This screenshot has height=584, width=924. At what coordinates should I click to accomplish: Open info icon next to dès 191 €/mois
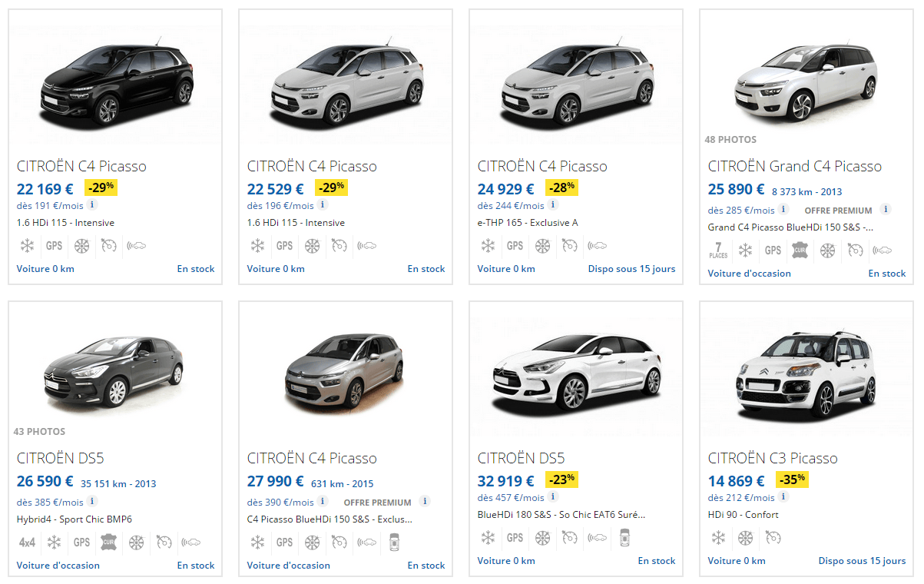point(92,205)
